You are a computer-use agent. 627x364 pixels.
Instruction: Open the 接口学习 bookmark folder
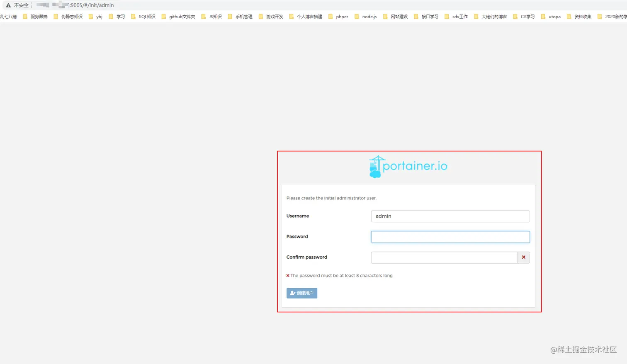point(426,17)
